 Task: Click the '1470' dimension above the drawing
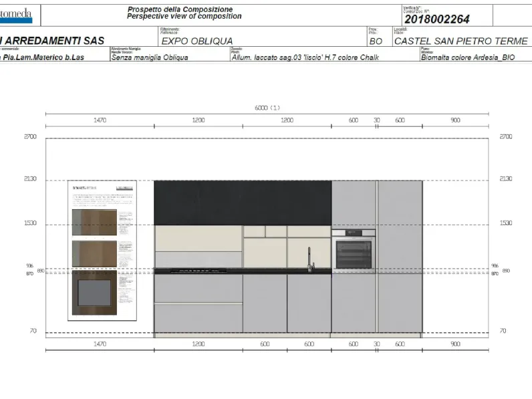click(x=100, y=120)
